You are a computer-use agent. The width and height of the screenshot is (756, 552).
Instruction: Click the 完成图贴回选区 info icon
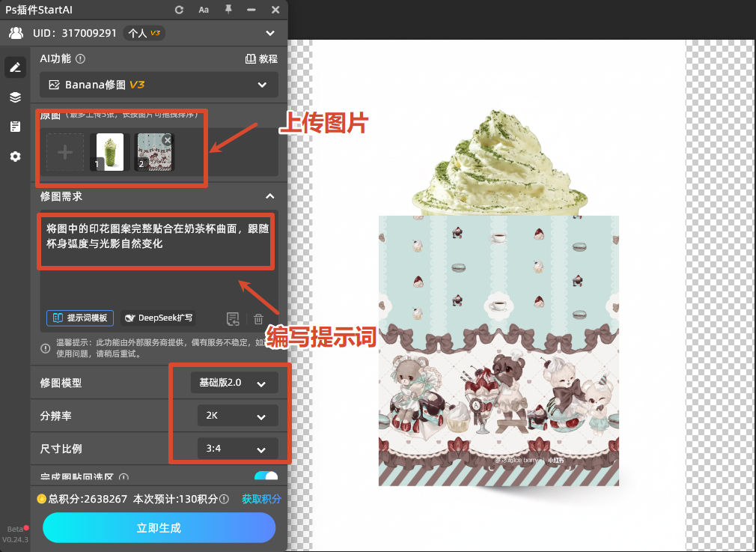124,478
